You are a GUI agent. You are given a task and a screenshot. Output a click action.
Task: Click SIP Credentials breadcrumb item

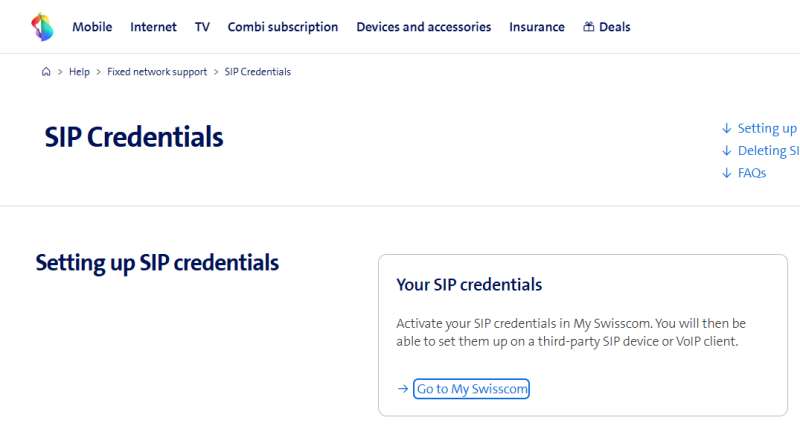point(258,72)
